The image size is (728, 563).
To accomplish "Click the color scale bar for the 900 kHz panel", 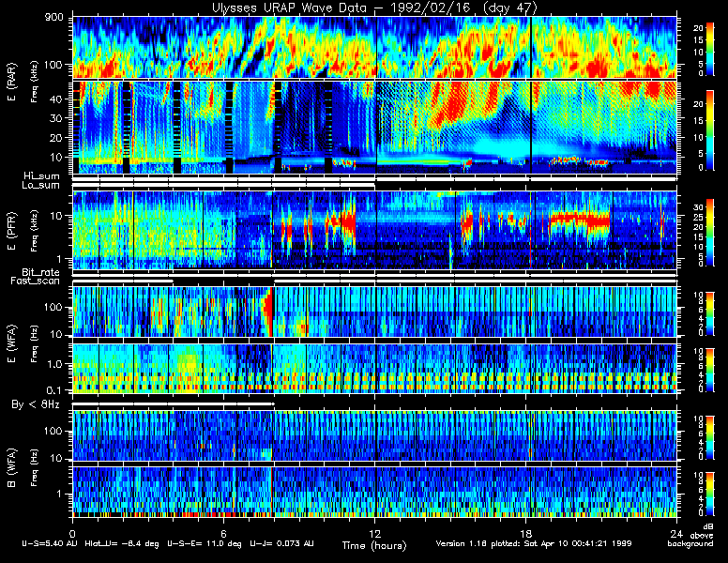I will point(710,49).
